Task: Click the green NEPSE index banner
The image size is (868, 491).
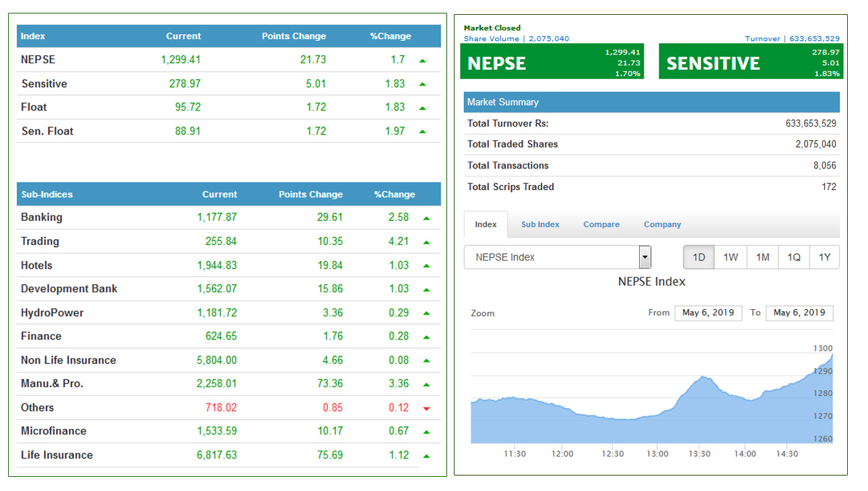Action: tap(553, 62)
